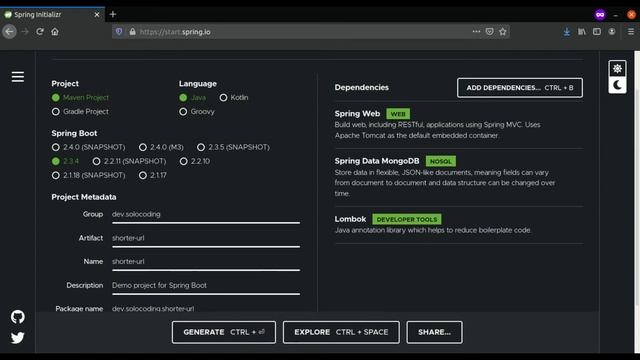Select Spring Boot 2.3.5 (SNAPSHOT)
Image resolution: width=640 pixels, height=360 pixels.
pyautogui.click(x=233, y=147)
